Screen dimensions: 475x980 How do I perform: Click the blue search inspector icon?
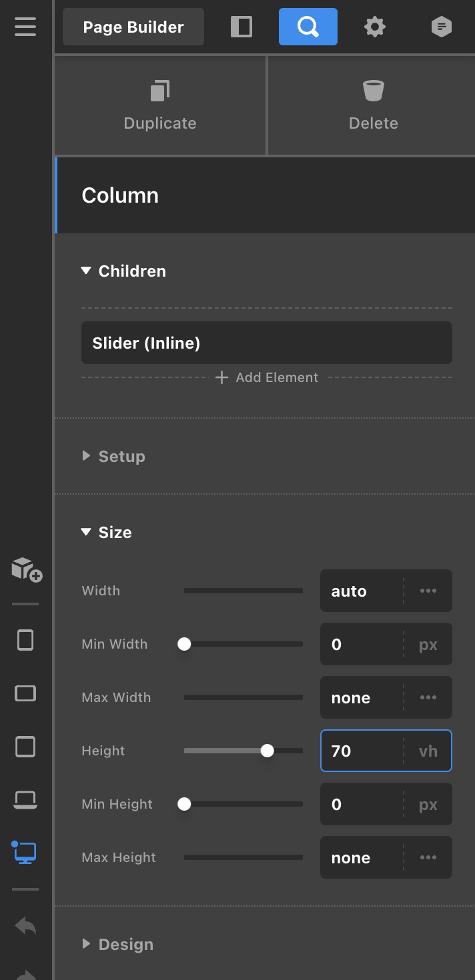(308, 27)
